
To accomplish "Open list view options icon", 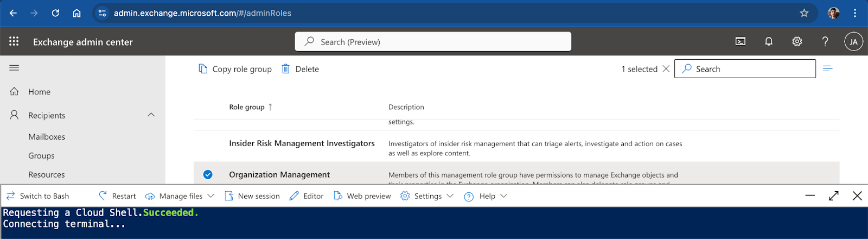I will [x=828, y=68].
